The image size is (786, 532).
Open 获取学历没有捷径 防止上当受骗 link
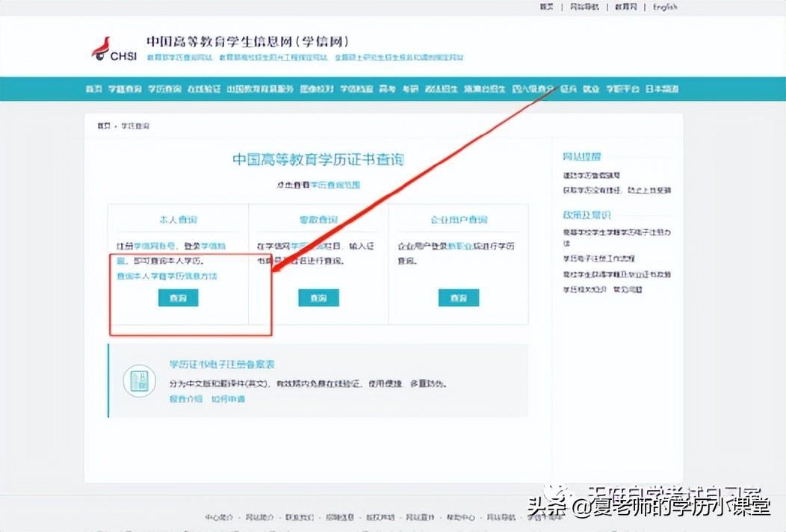click(x=617, y=190)
